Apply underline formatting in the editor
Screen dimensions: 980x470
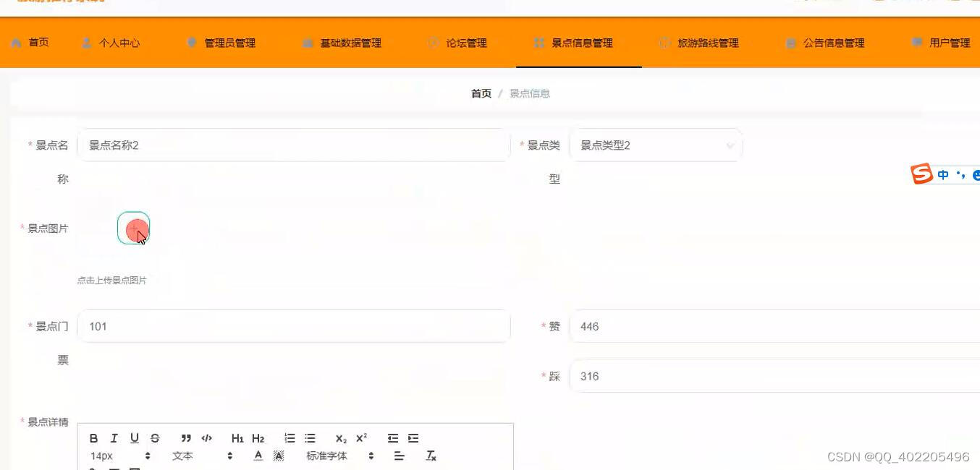point(134,437)
